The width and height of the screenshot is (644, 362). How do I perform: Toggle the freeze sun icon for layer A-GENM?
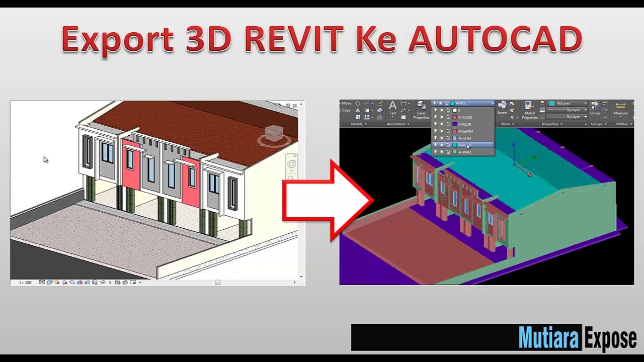coord(442,131)
